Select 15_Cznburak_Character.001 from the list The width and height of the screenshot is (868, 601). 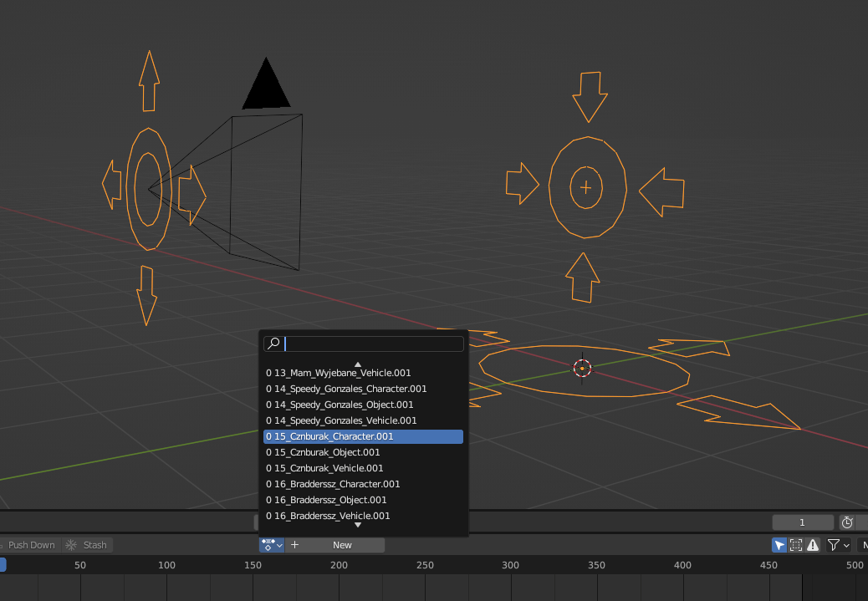pos(363,436)
